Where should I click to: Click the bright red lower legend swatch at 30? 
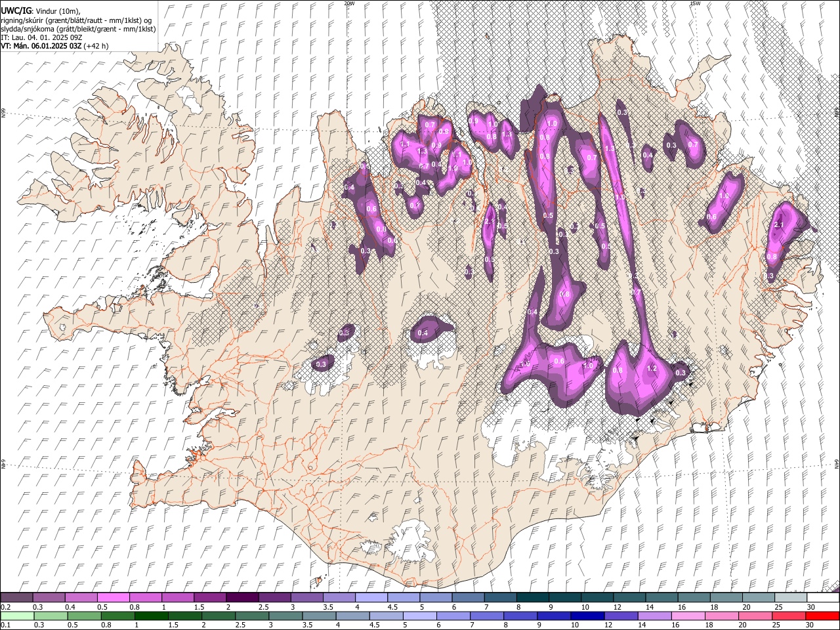823,616
